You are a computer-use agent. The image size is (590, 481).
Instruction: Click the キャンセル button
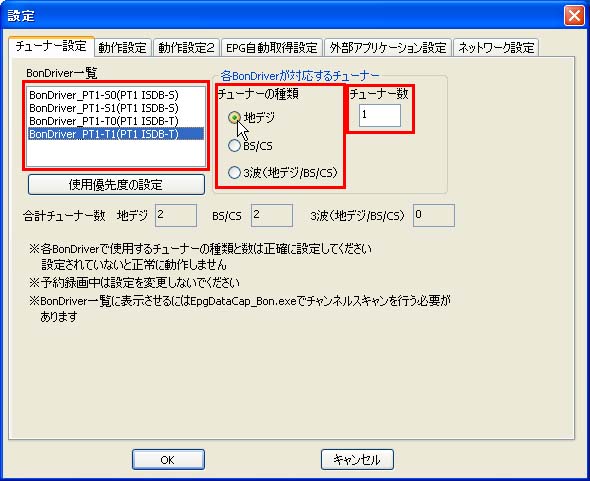(x=357, y=460)
